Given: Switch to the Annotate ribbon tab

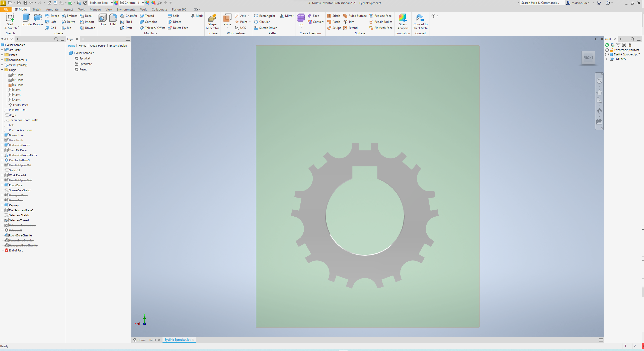Looking at the screenshot, I should point(52,9).
